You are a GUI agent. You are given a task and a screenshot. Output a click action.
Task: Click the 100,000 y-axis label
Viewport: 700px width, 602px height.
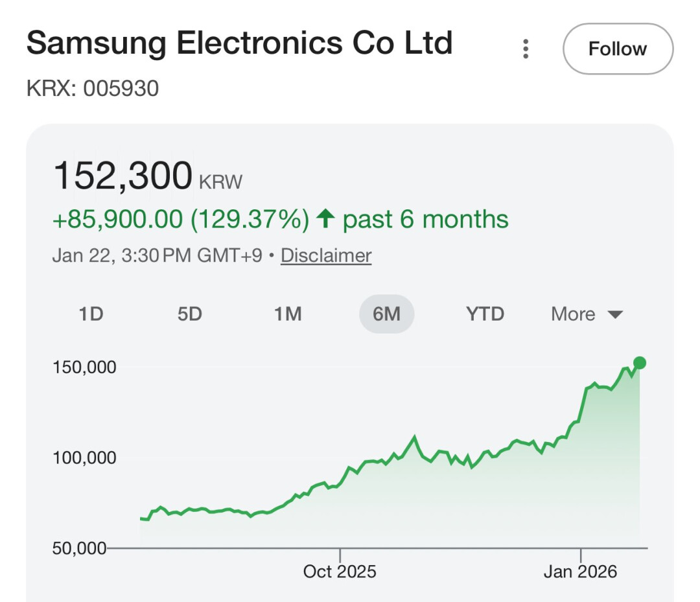[x=84, y=457]
